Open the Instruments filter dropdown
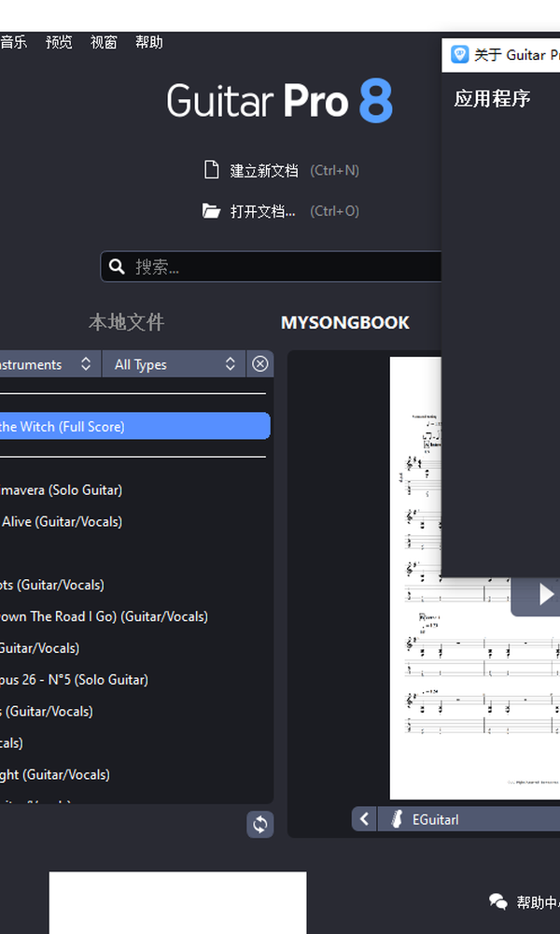The image size is (560, 934). (x=50, y=364)
